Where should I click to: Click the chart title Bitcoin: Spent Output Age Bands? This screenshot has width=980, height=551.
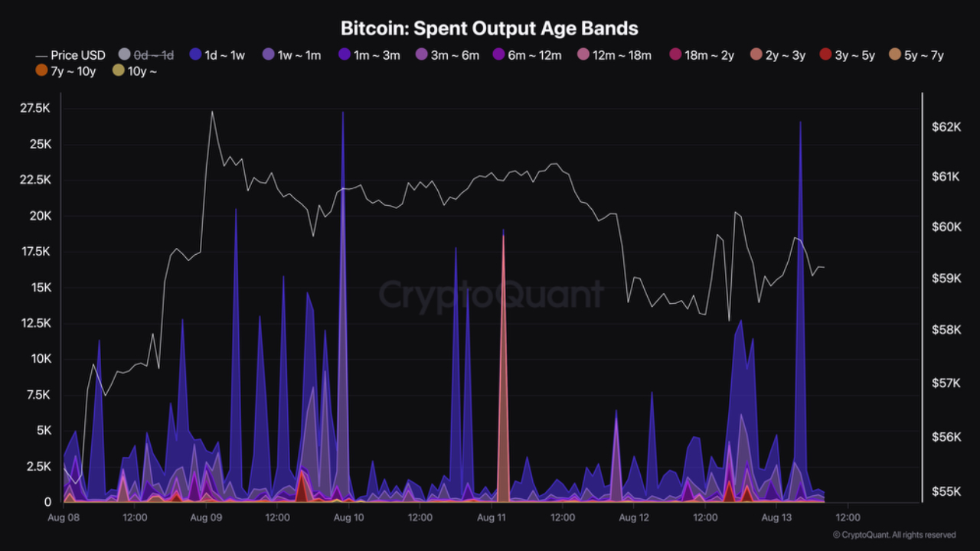click(x=489, y=28)
